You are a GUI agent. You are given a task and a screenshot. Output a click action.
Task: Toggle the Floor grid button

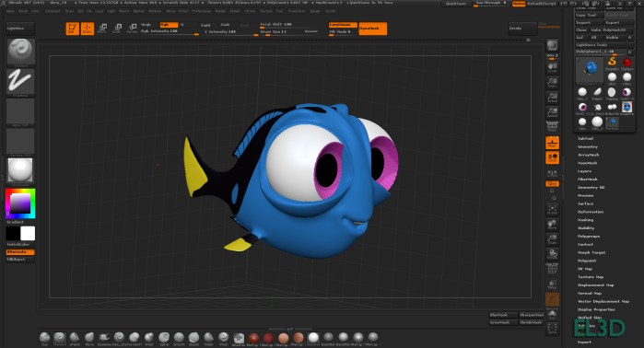553,143
